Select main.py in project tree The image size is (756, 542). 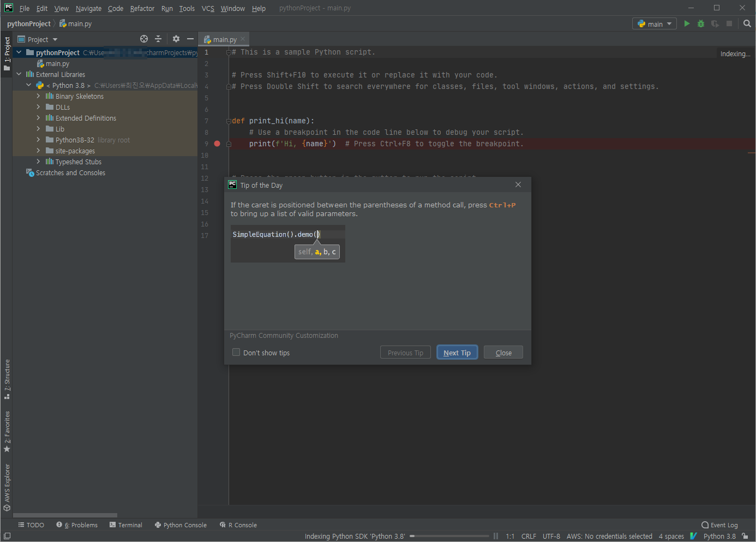(53, 63)
